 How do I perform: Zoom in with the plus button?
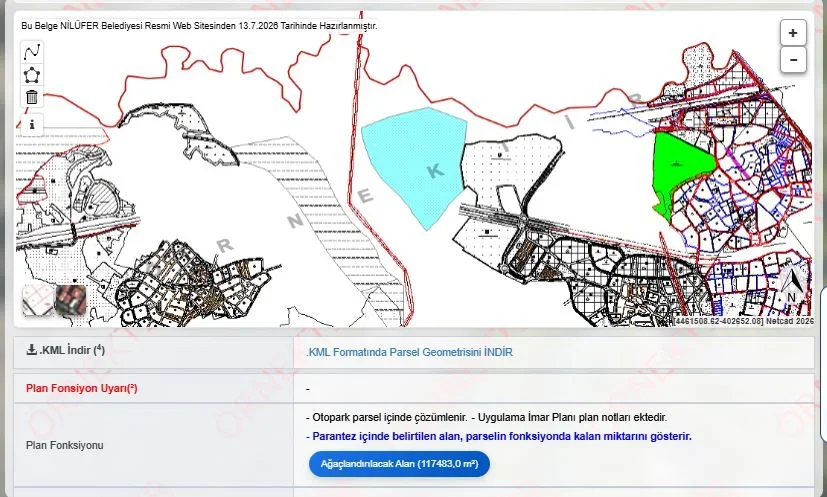pyautogui.click(x=793, y=33)
